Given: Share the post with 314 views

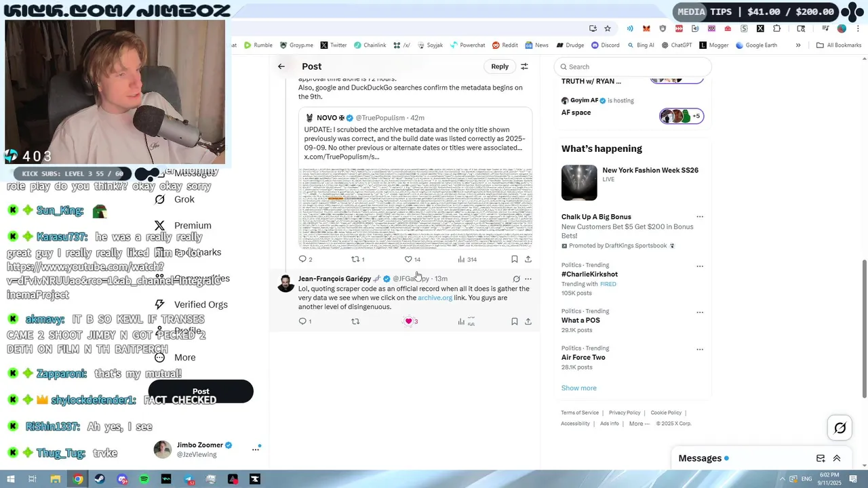Looking at the screenshot, I should (x=528, y=259).
